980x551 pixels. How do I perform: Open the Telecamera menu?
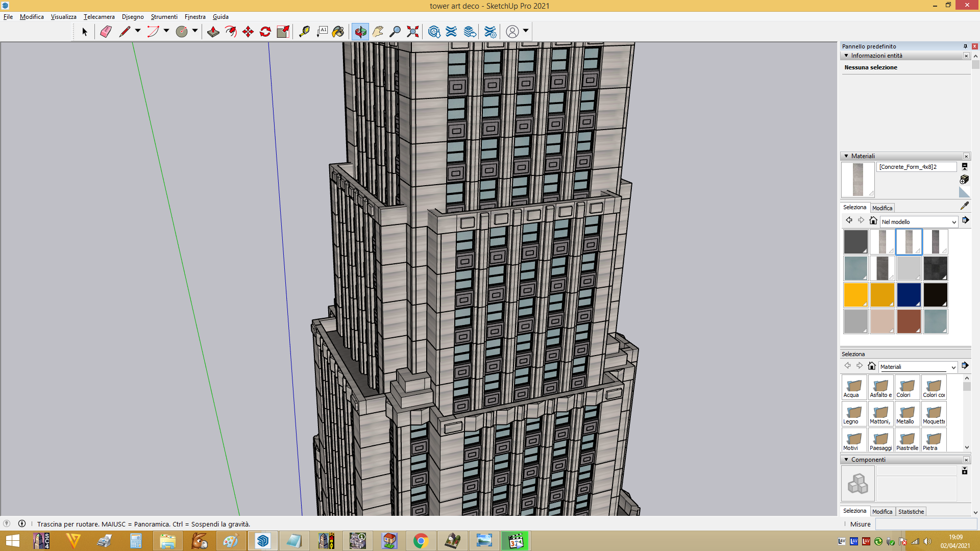pos(99,17)
